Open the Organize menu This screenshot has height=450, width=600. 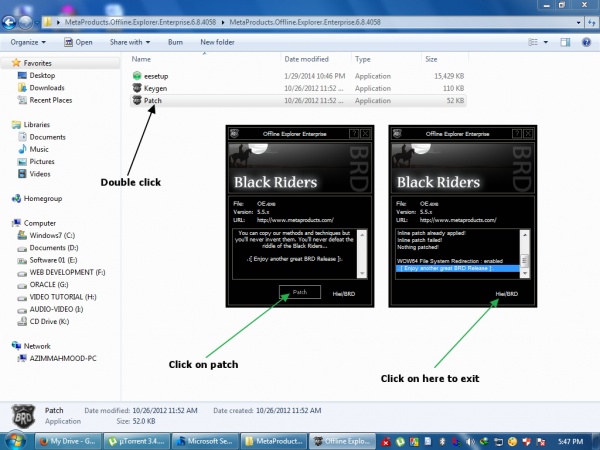pos(28,42)
